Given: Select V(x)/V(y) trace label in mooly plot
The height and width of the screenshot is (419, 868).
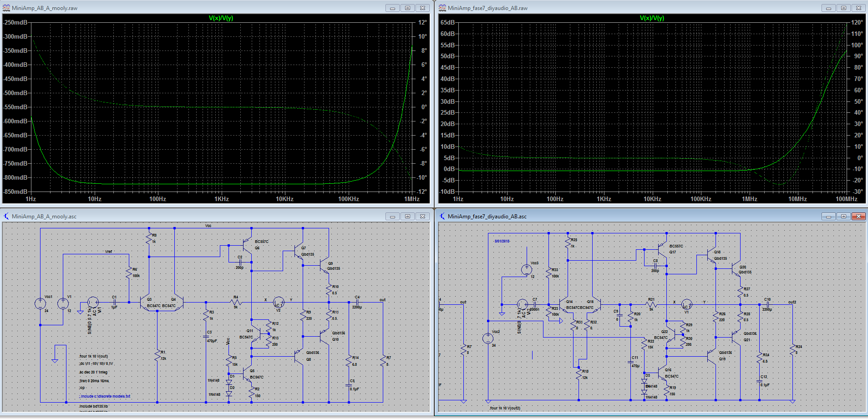Looking at the screenshot, I should click(221, 18).
